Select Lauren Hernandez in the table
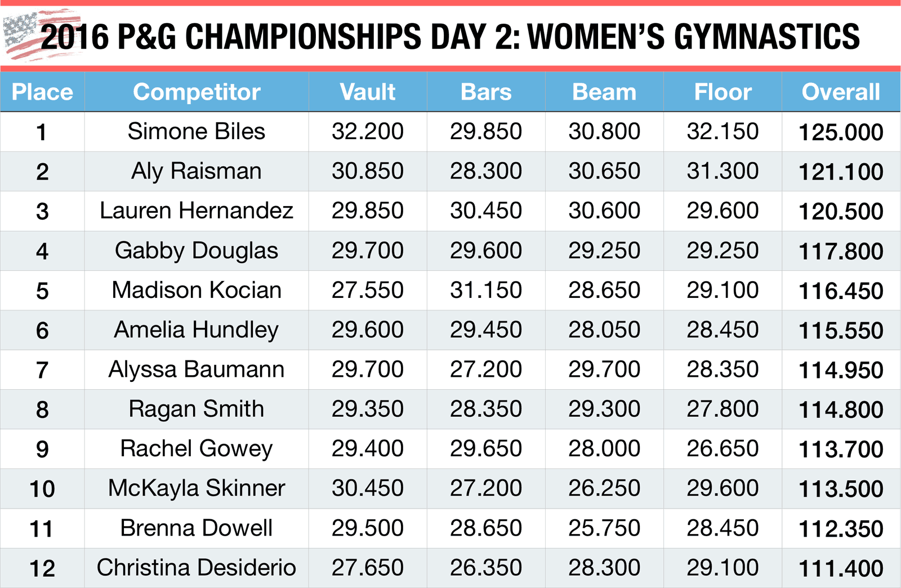This screenshot has height=588, width=901. point(197,211)
